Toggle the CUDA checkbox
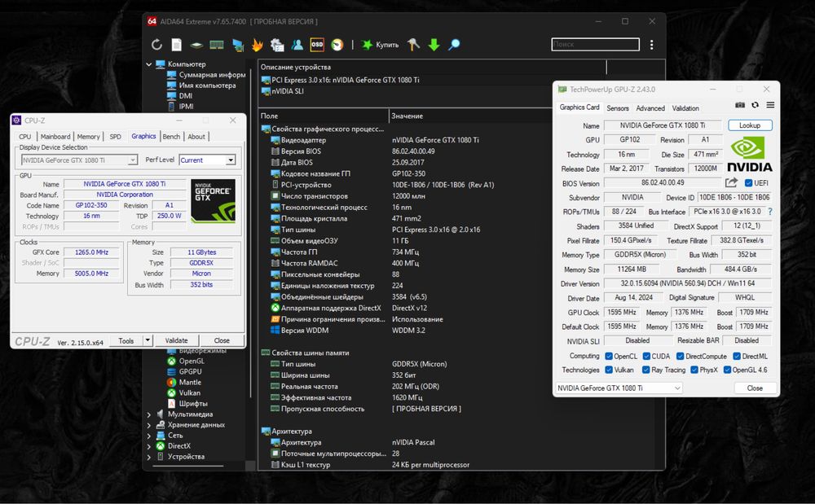The width and height of the screenshot is (815, 504). tap(646, 356)
